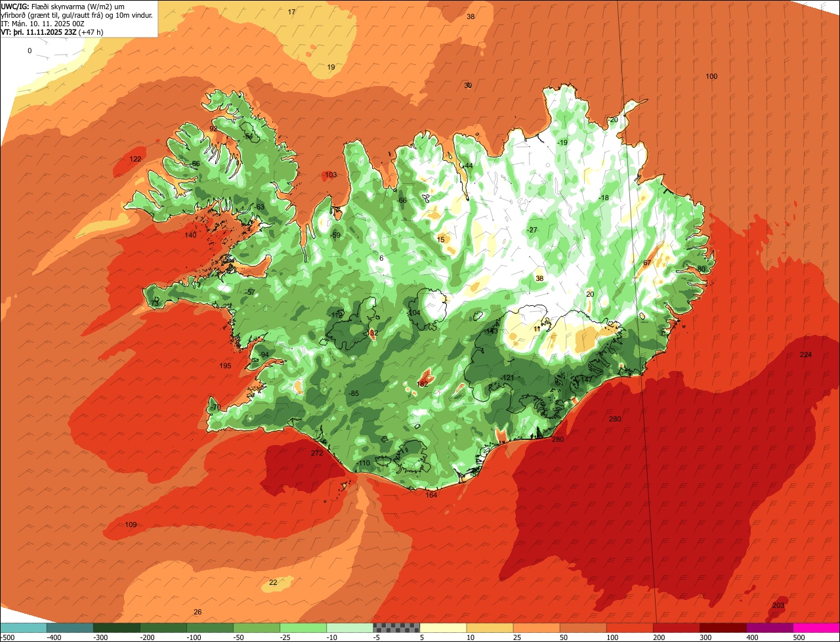Pick the palest green -10 to -5 swatch
Screen dimensions: 840x642
[x=349, y=627]
